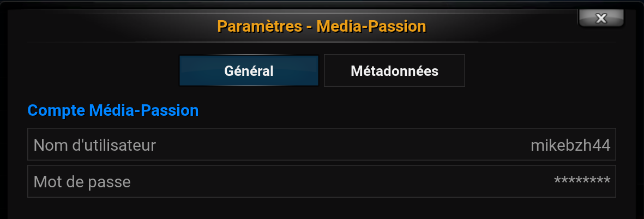Edit the Mot de passe field
This screenshot has width=644, height=219.
tap(321, 181)
